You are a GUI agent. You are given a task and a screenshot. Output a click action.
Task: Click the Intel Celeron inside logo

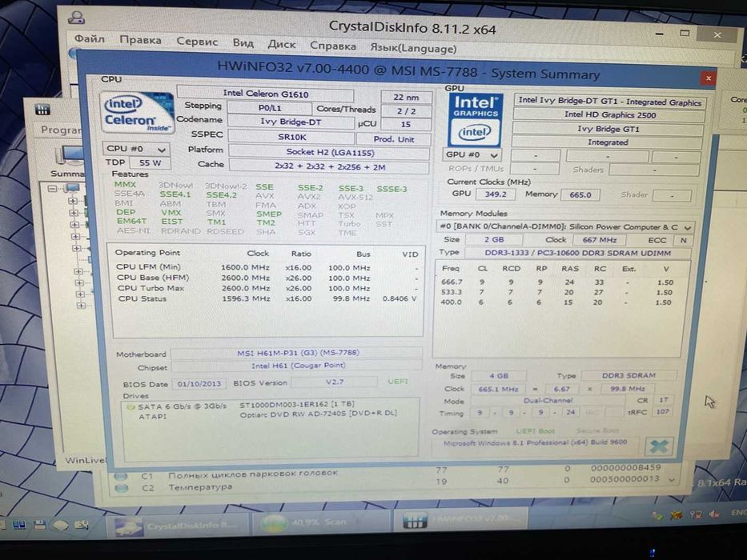137,113
